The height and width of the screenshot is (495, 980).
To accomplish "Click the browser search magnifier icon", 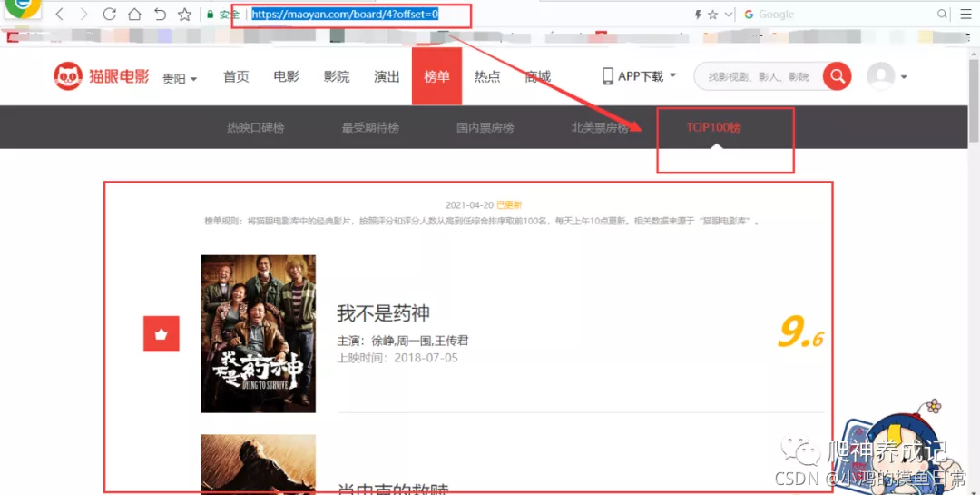I will pos(942,15).
